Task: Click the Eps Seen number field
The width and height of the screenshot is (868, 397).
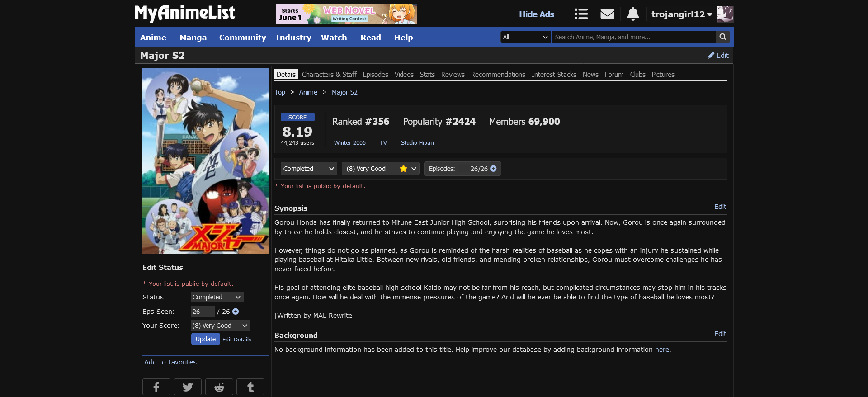Action: [203, 312]
